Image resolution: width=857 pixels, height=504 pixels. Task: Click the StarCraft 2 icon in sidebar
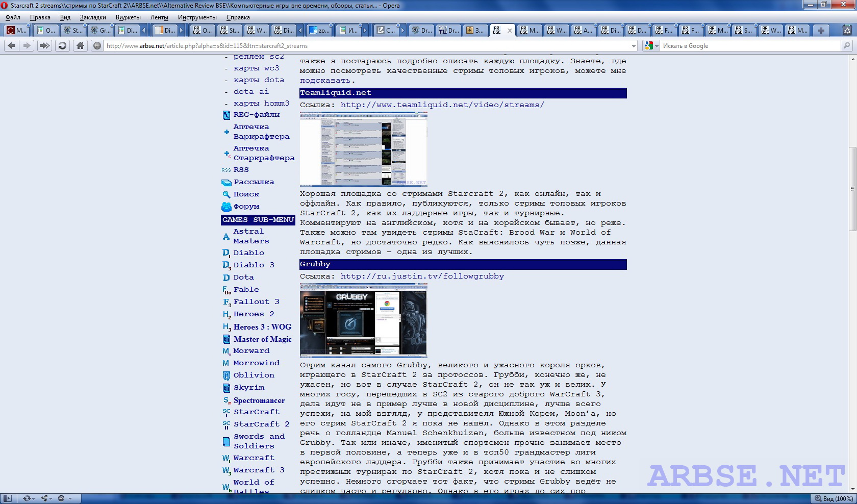[226, 425]
